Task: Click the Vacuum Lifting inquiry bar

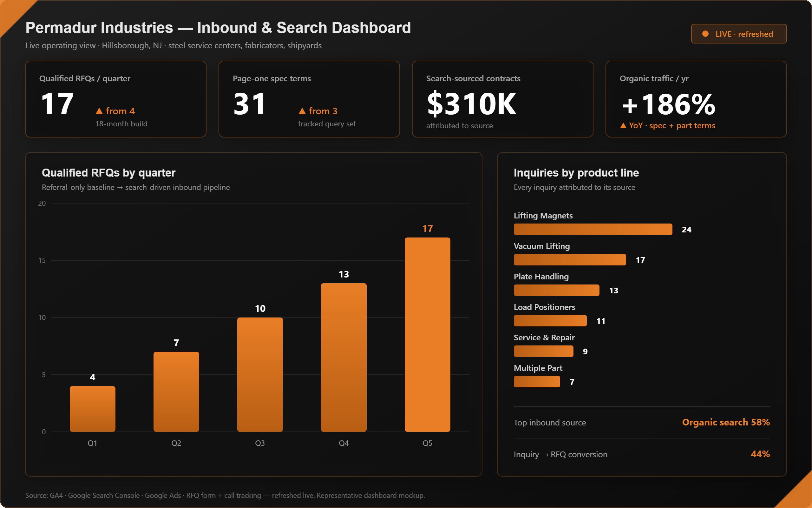Action: coord(570,260)
